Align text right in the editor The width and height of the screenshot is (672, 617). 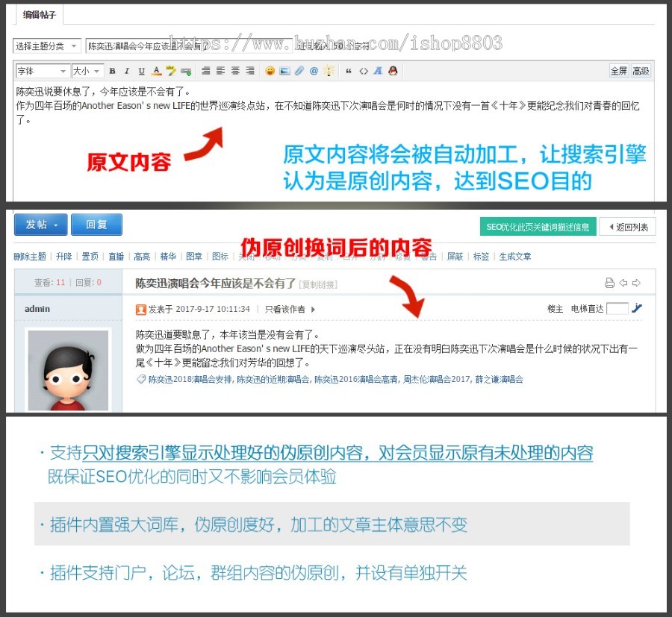(x=250, y=71)
